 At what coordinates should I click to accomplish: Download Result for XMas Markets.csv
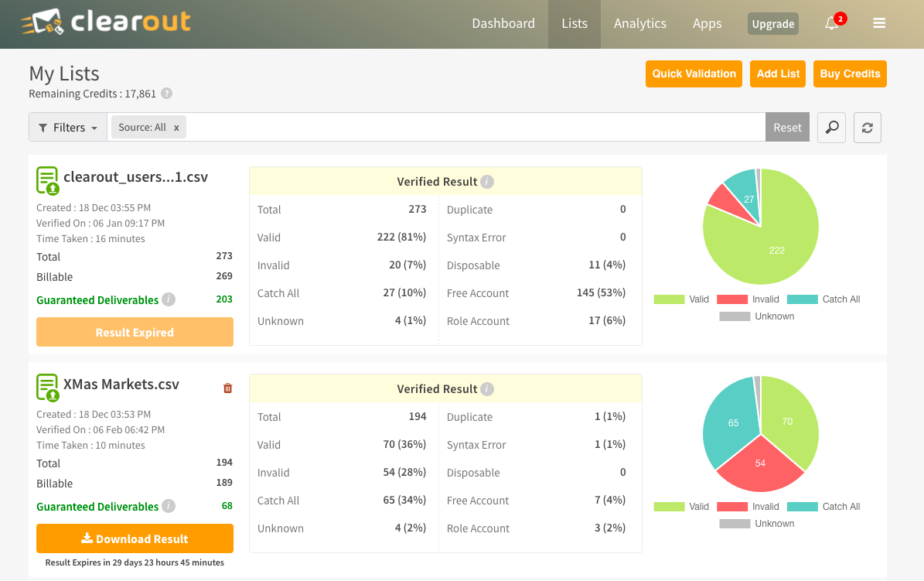click(135, 538)
